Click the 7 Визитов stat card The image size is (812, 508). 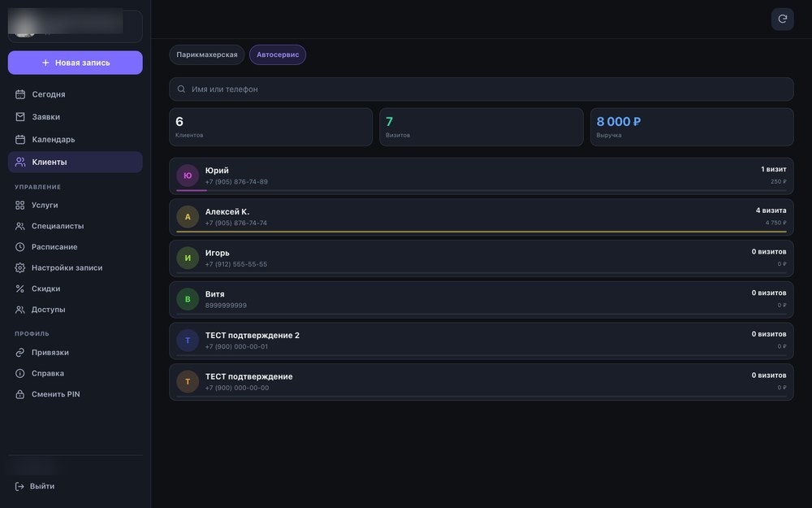coord(481,127)
